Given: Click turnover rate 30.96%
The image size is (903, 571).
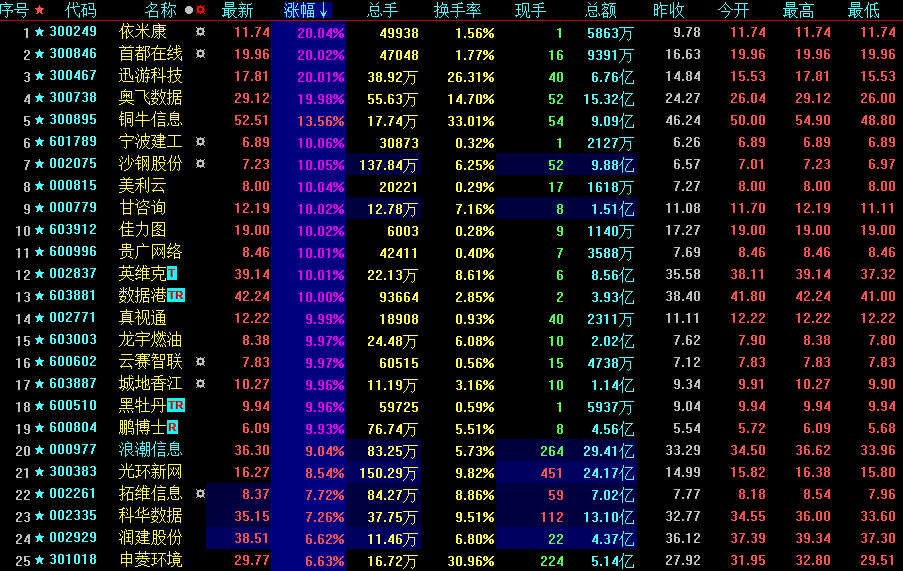Looking at the screenshot, I should coord(471,561).
